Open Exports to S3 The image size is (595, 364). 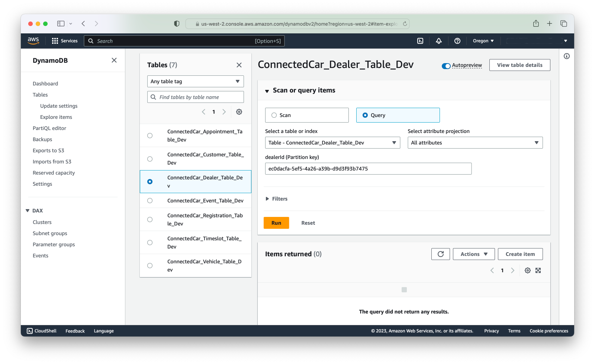(x=48, y=150)
